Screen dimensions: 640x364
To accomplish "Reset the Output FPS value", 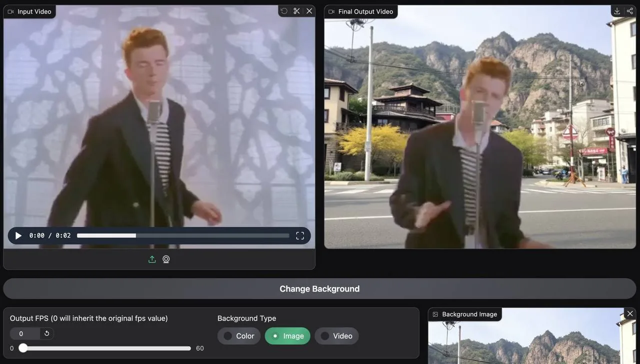I will point(46,334).
